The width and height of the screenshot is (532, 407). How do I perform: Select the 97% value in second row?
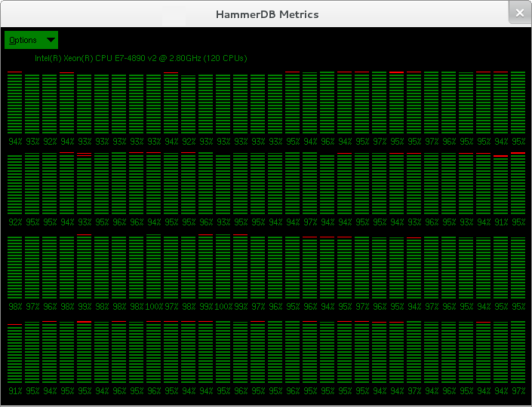pos(310,222)
